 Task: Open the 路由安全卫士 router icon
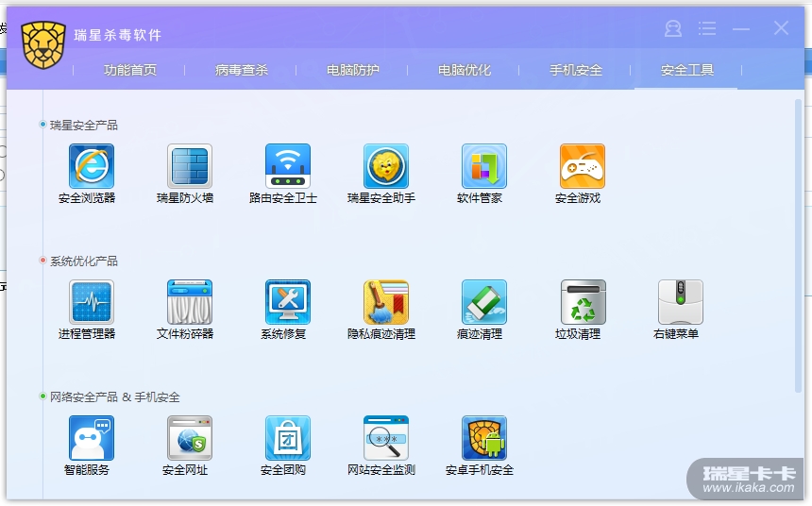tap(288, 166)
